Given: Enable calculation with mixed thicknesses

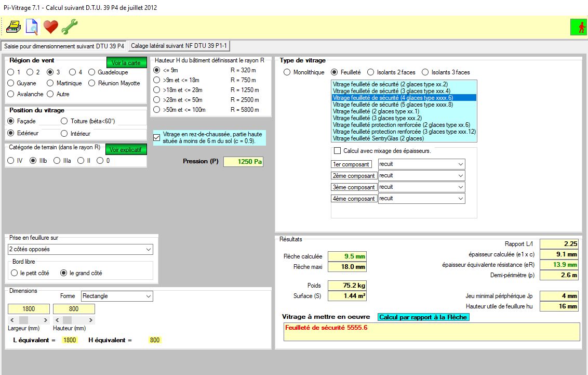Looking at the screenshot, I should tap(338, 151).
